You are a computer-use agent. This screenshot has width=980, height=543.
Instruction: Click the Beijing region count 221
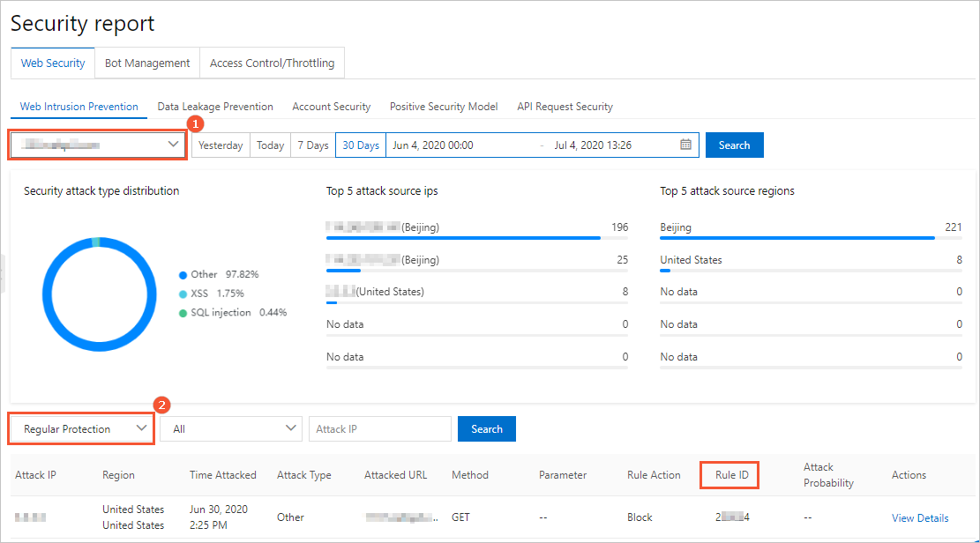(x=954, y=227)
